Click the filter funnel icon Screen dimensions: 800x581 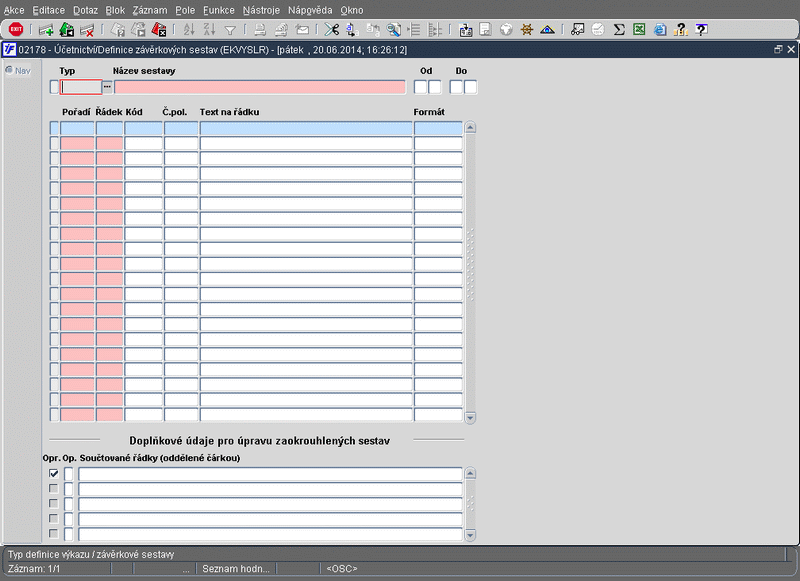click(x=230, y=30)
